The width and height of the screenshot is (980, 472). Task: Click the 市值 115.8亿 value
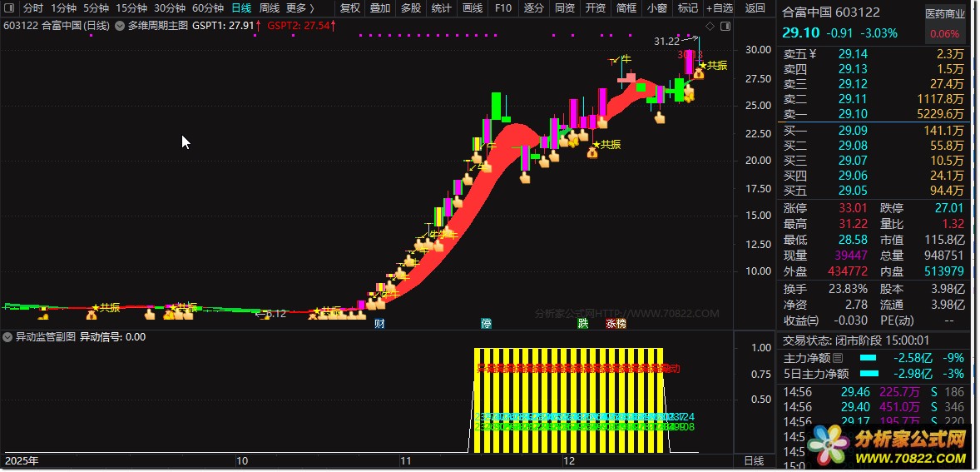pyautogui.click(x=945, y=240)
